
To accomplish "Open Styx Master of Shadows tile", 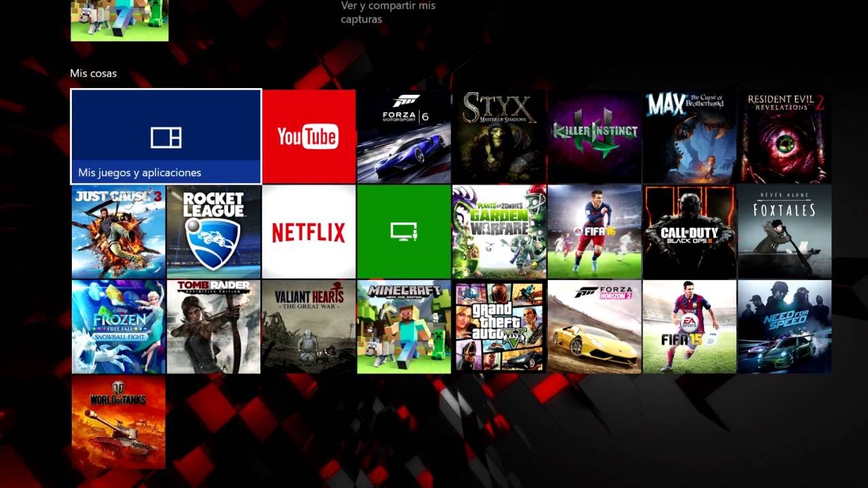I will 499,136.
